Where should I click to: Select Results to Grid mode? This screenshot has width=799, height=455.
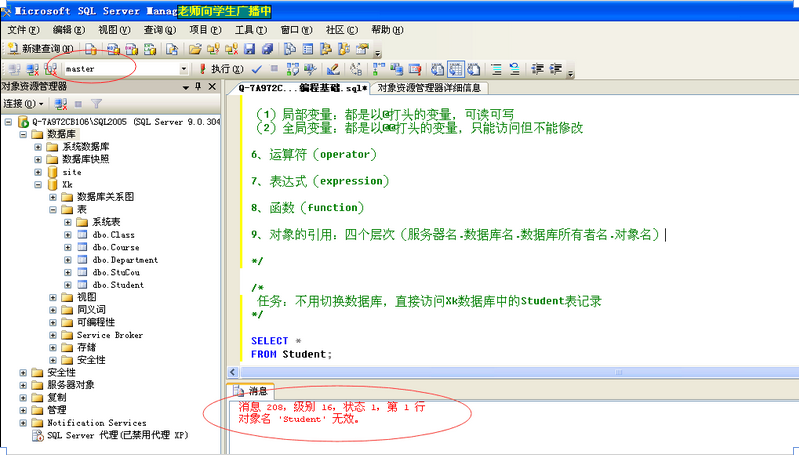click(456, 69)
